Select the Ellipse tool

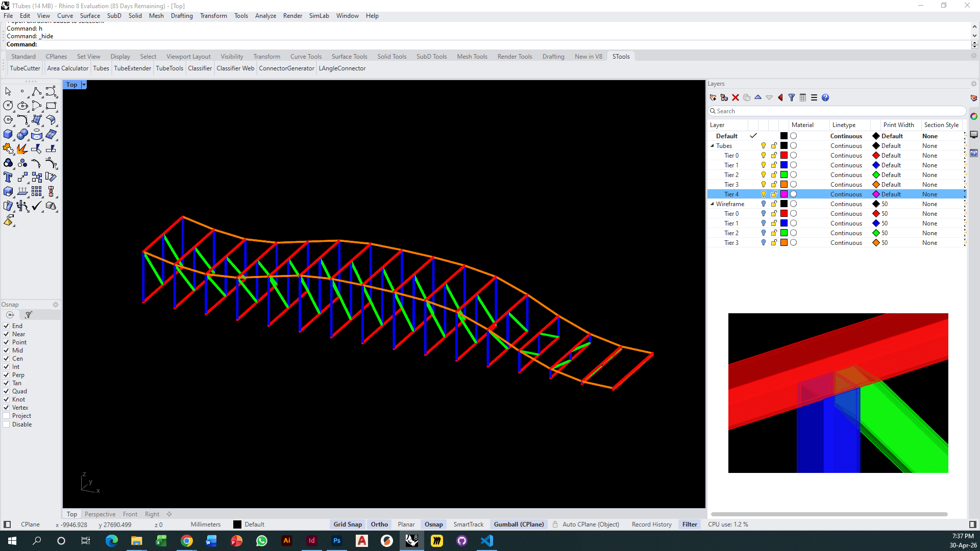tap(22, 106)
